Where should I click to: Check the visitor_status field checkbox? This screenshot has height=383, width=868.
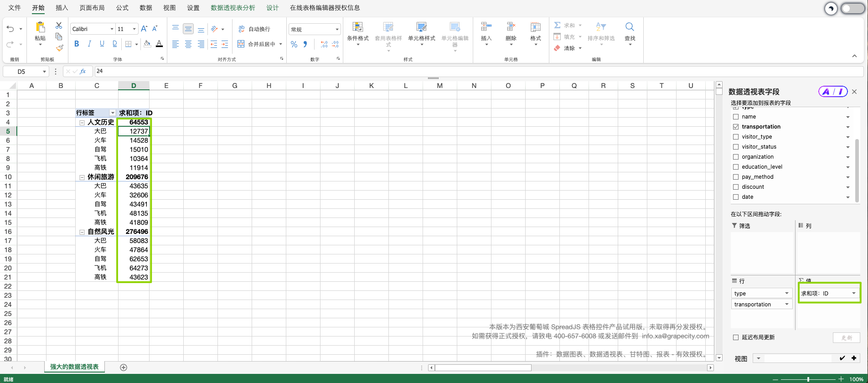pyautogui.click(x=736, y=147)
